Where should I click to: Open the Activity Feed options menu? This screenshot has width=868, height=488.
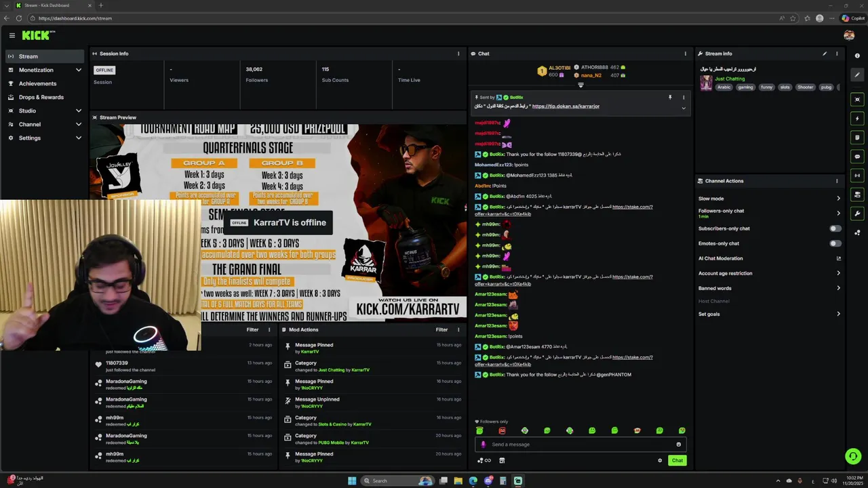(269, 330)
